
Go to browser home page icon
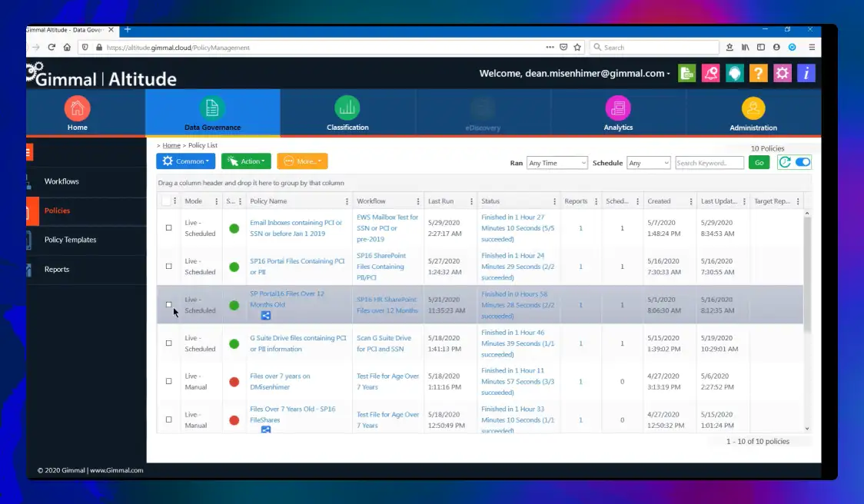click(x=67, y=48)
